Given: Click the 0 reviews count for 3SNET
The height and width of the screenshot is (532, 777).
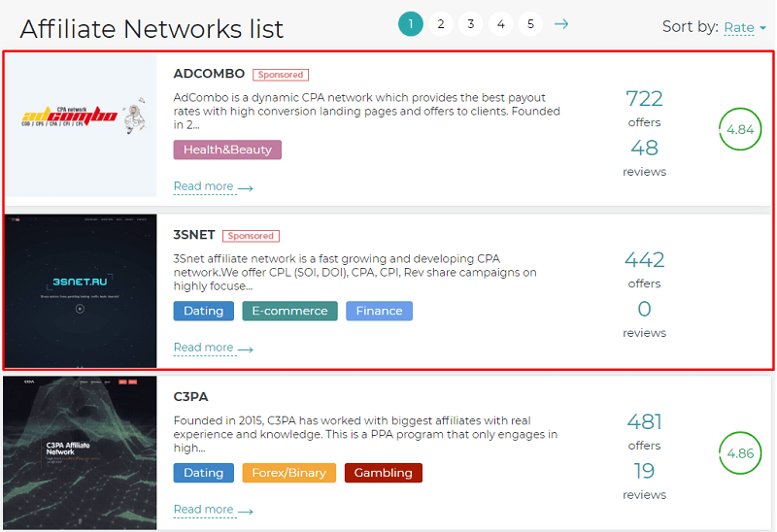Looking at the screenshot, I should pos(644,309).
